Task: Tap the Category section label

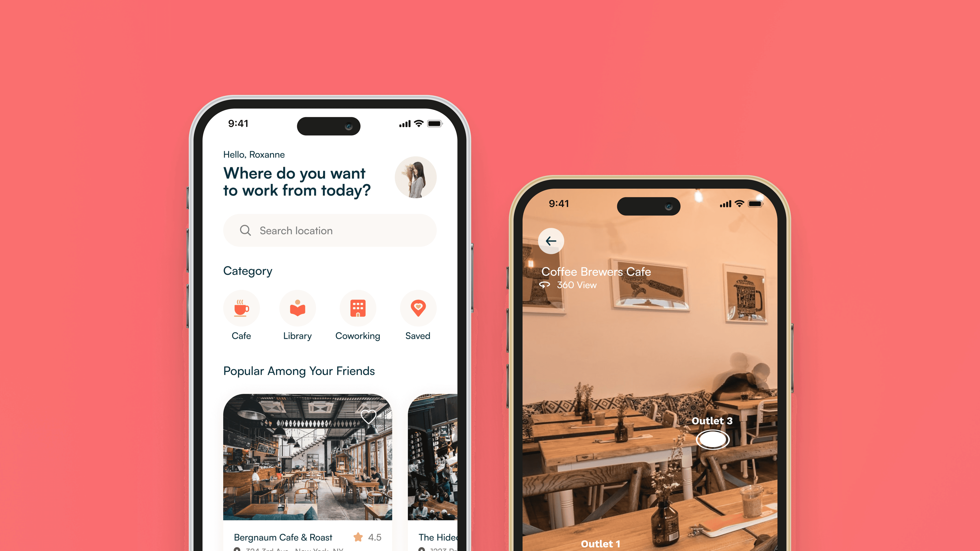Action: point(248,270)
